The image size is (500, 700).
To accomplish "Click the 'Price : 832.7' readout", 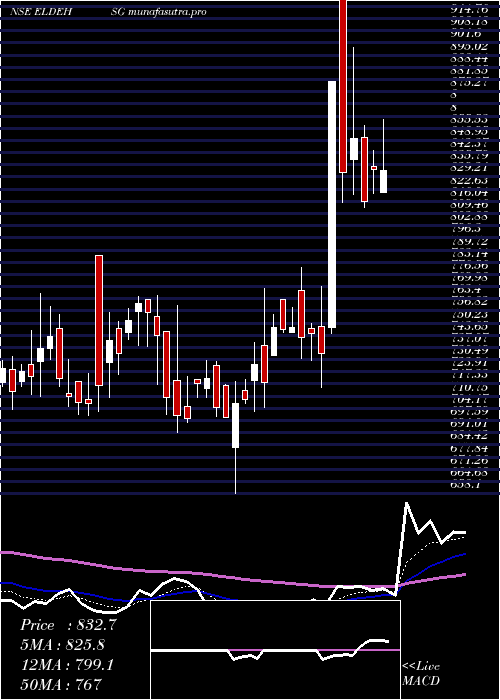I will (68, 625).
